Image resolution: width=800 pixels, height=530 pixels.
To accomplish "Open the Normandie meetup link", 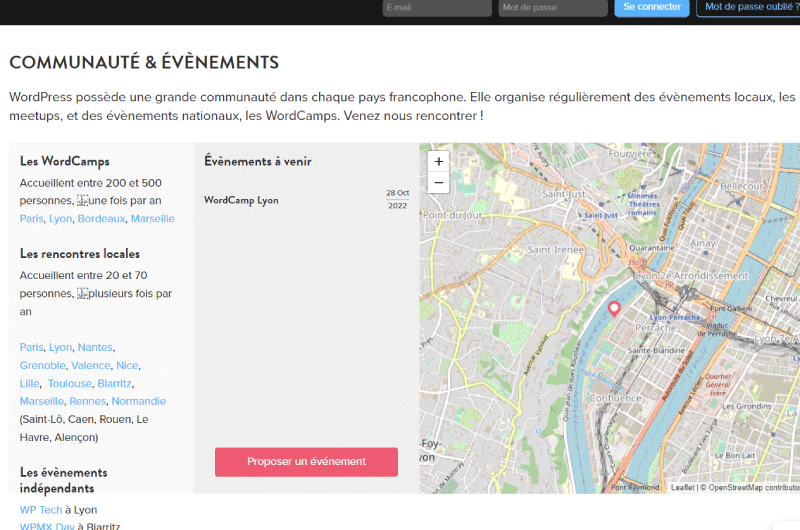I will coord(139,401).
